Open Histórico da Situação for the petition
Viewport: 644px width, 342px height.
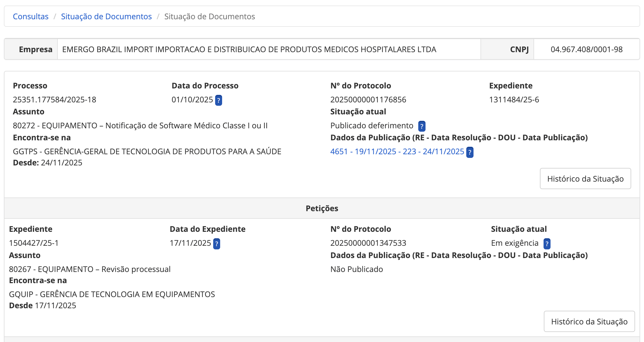tap(589, 321)
